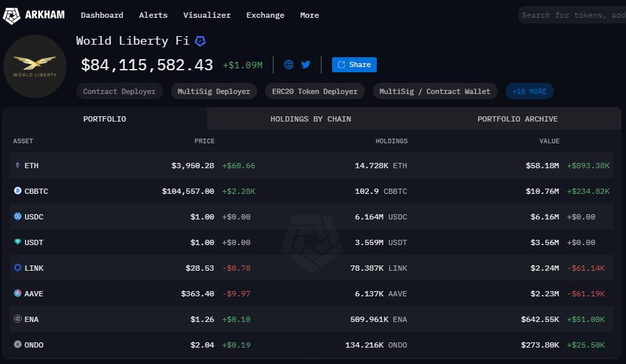Click the LINK token icon
626x364 pixels.
(x=18, y=267)
